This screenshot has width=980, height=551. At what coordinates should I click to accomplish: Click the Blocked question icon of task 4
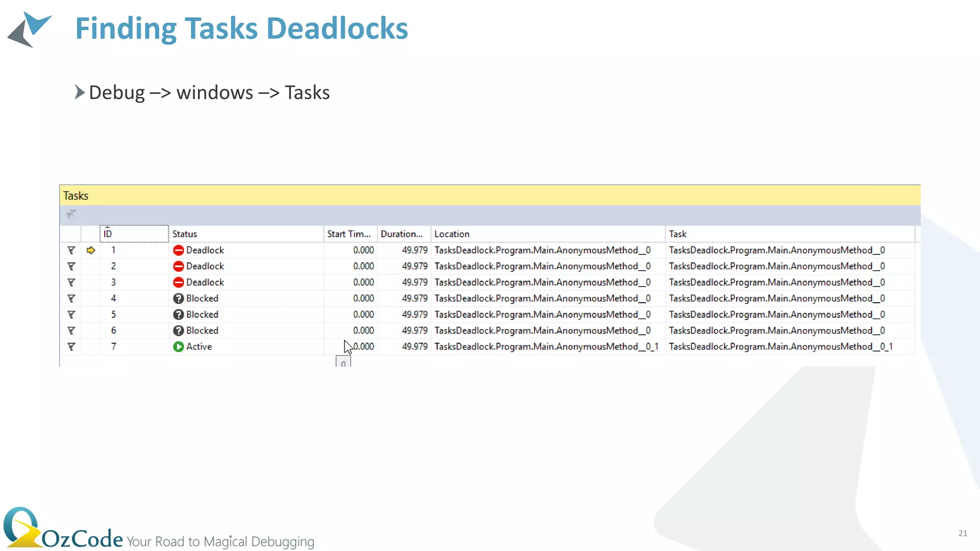(x=178, y=298)
